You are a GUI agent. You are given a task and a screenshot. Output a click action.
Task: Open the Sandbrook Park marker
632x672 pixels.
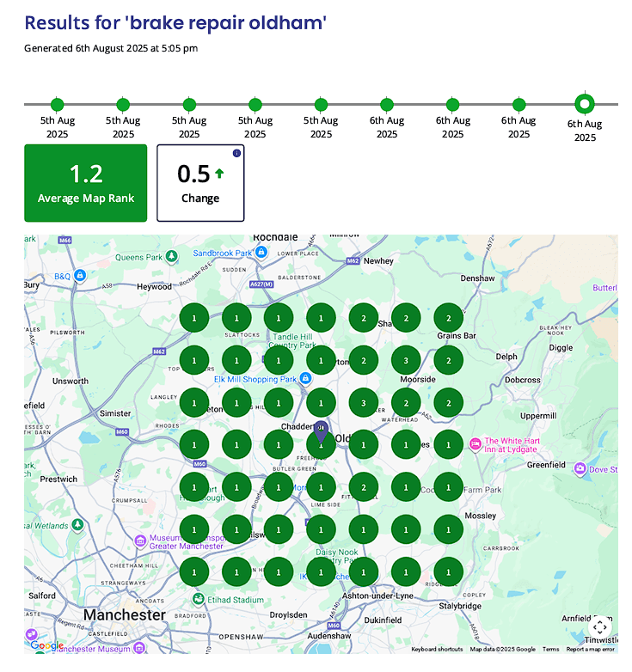(262, 252)
